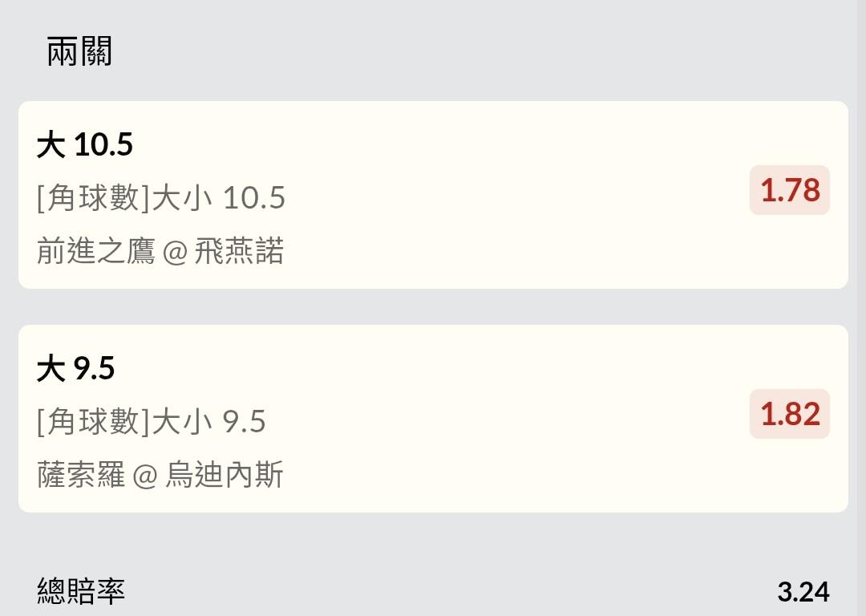
Task: Open the 前進之鷹 team name
Action: pyautogui.click(x=95, y=252)
